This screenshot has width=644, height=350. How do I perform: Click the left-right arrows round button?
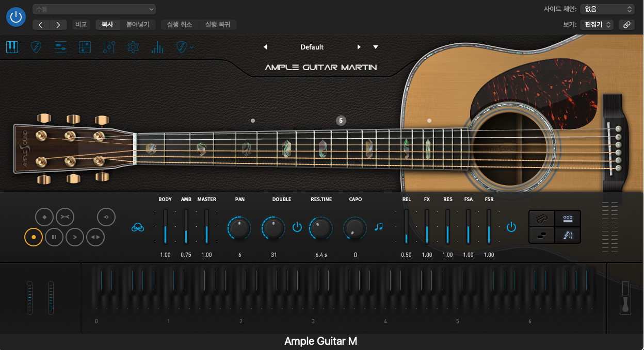95,237
